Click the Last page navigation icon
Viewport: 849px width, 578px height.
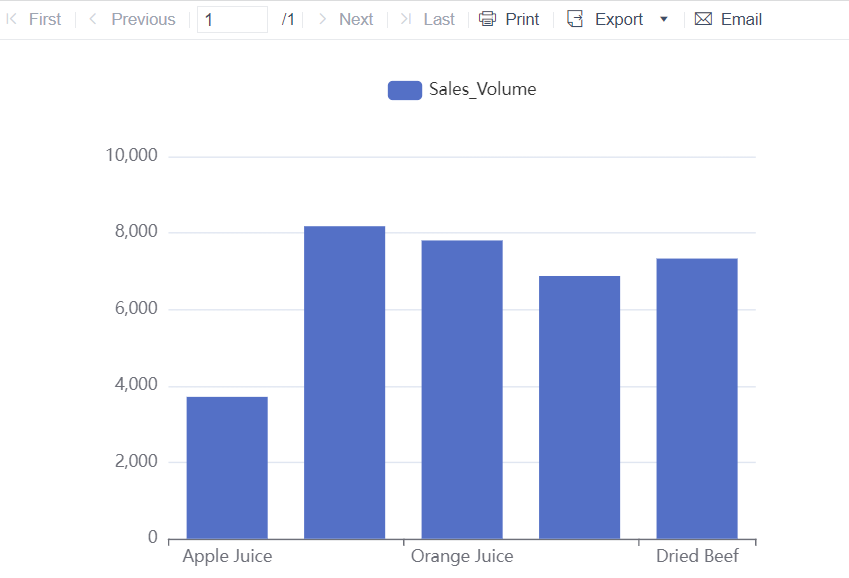pyautogui.click(x=404, y=19)
